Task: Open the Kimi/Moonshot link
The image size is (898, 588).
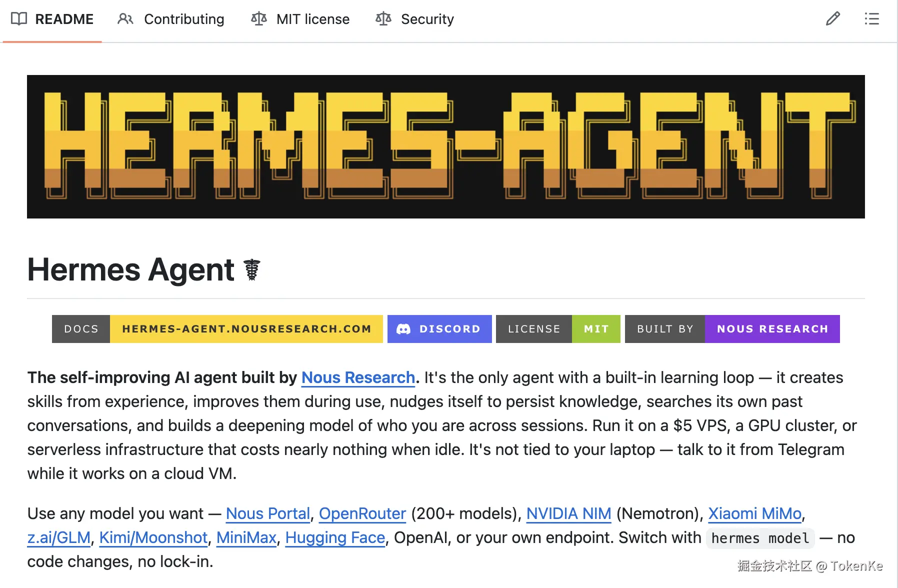Action: (x=153, y=537)
